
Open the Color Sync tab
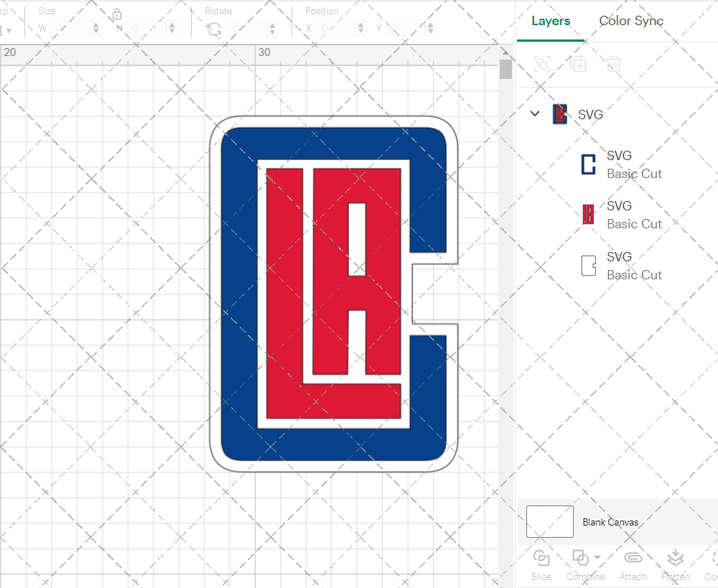pos(631,21)
